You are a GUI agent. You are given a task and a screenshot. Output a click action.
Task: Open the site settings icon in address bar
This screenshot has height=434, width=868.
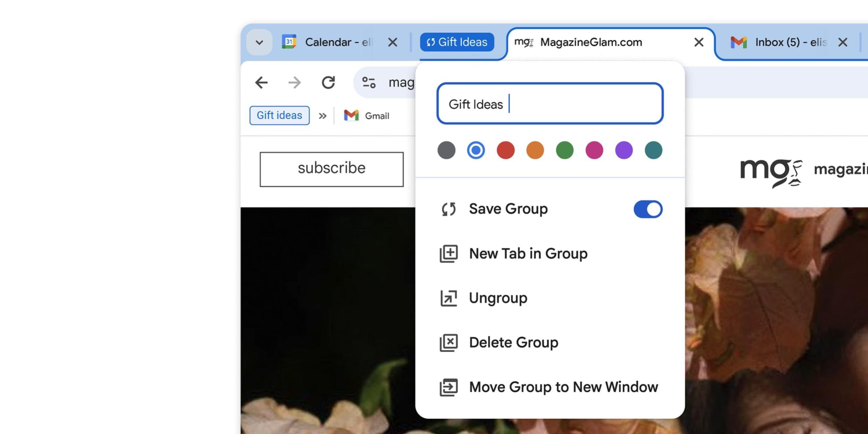pos(369,82)
